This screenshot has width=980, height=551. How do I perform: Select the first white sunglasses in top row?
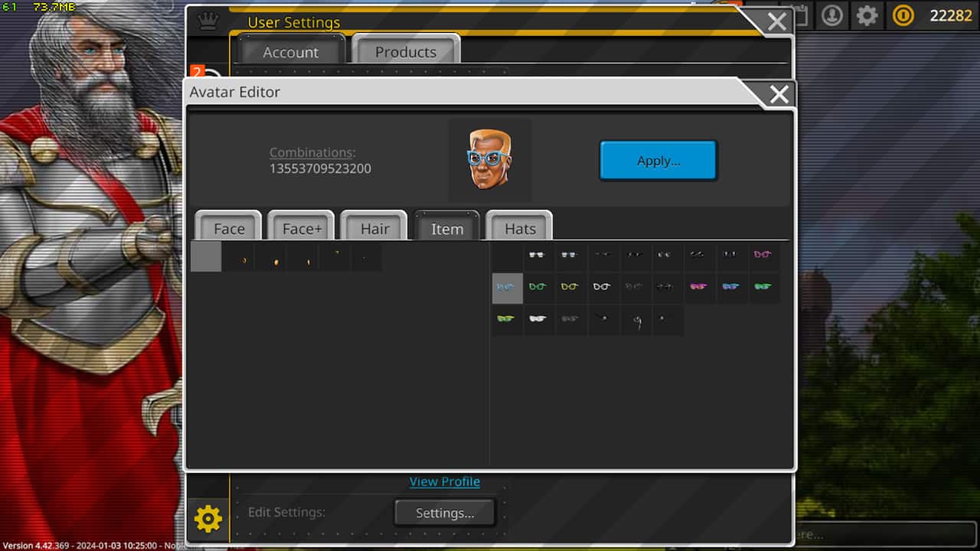537,256
